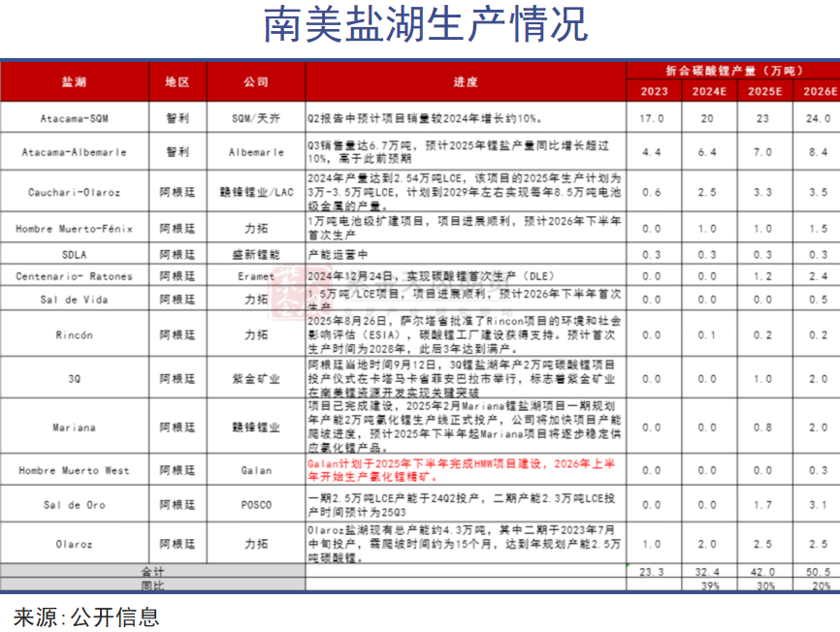Image resolution: width=840 pixels, height=632 pixels.
Task: Click the 进度 column header
Action: click(466, 82)
